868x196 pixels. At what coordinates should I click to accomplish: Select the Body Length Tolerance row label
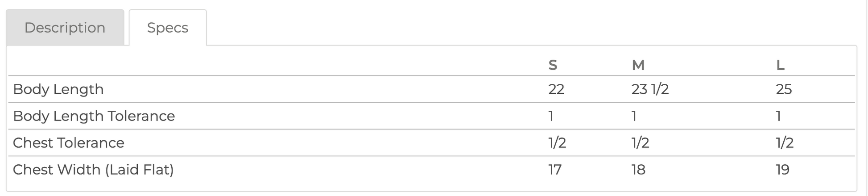tap(94, 116)
